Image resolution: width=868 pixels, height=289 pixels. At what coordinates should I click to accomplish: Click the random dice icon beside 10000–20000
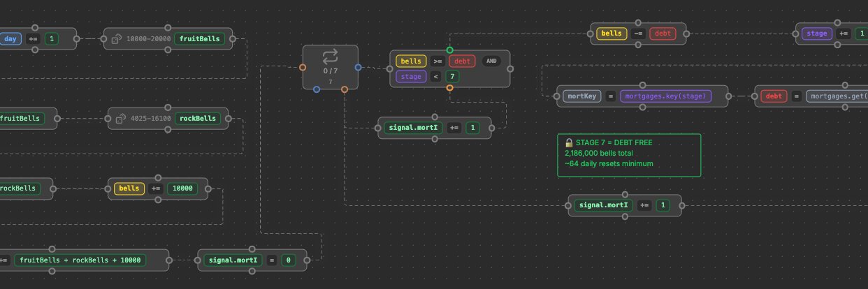click(117, 39)
